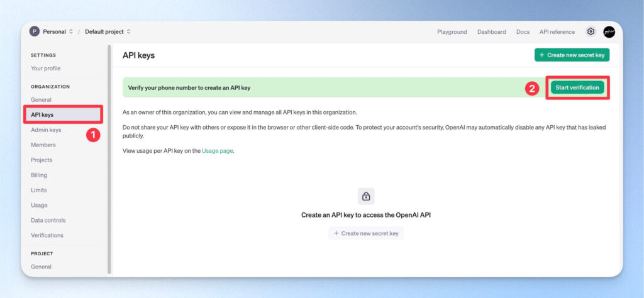Open Your profile in the sidebar

click(x=45, y=68)
